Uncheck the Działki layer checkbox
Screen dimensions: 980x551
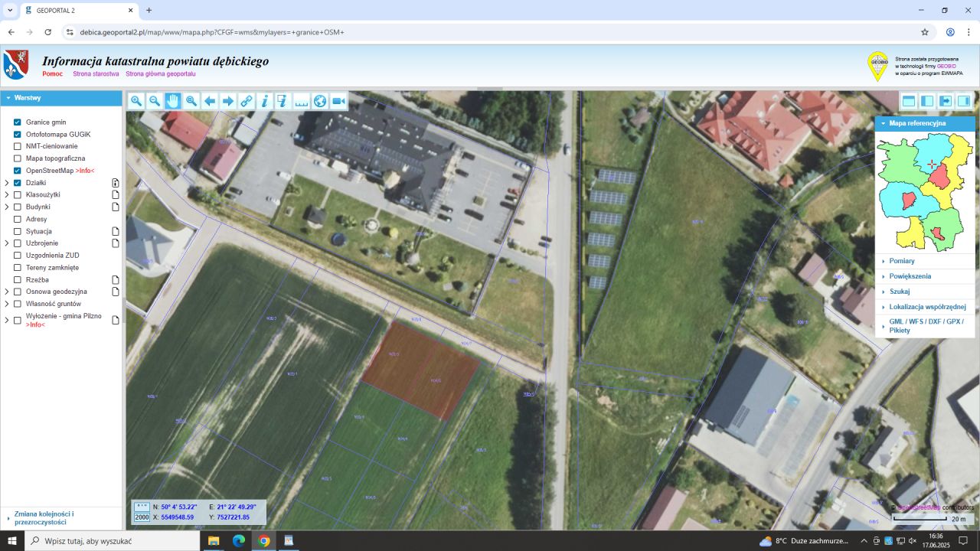[x=18, y=183]
